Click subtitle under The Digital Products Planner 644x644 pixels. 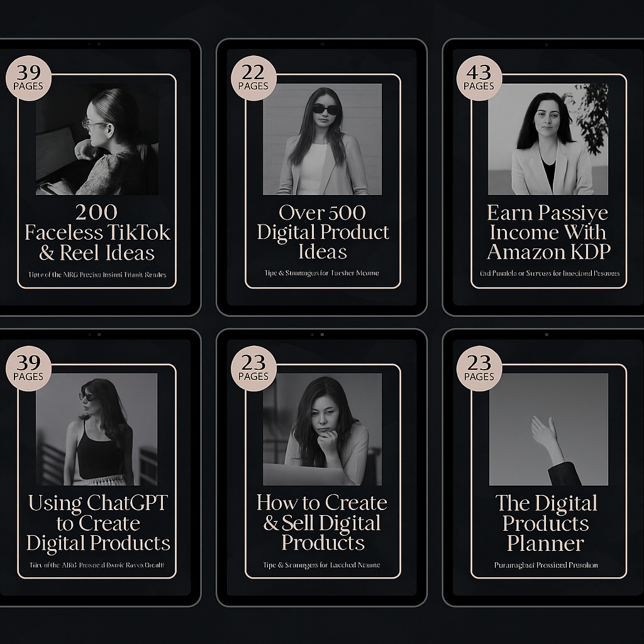coord(547,565)
